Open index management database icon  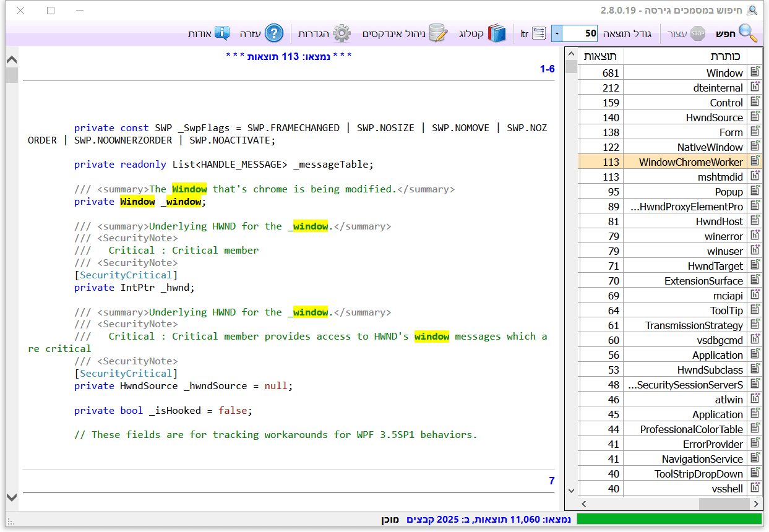[438, 33]
